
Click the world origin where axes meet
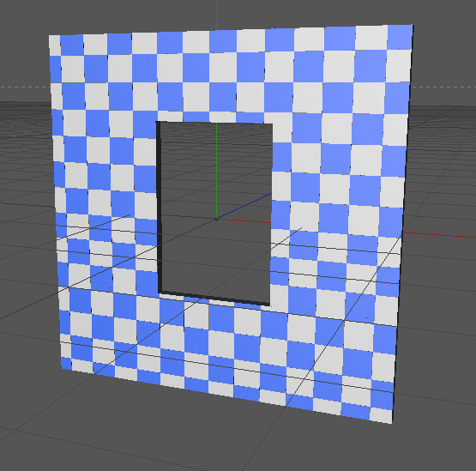216,219
